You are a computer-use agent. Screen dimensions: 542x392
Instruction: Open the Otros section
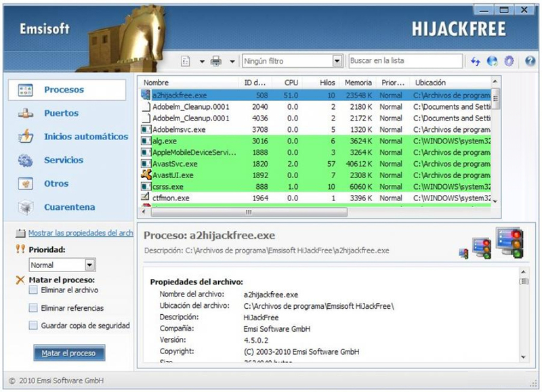[x=56, y=183]
